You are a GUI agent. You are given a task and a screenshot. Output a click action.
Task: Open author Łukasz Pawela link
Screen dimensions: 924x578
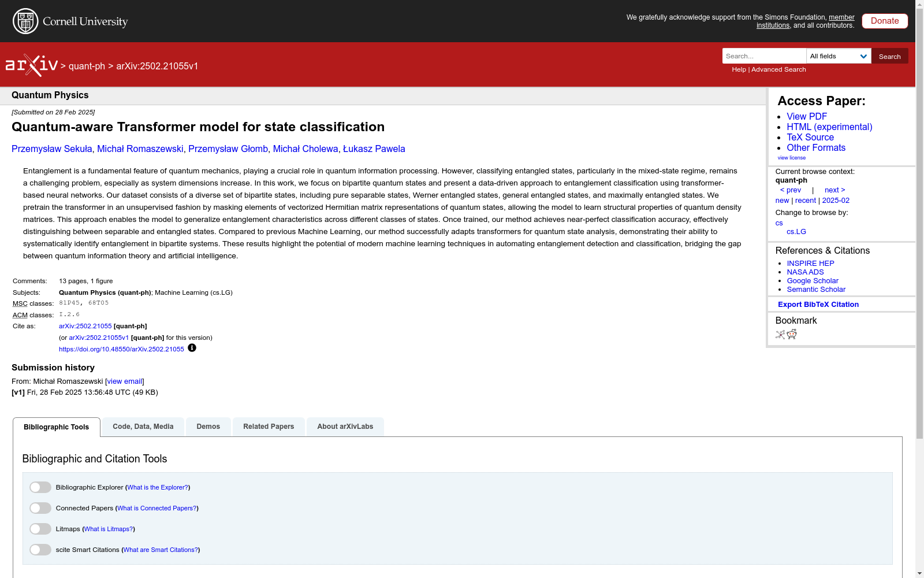pyautogui.click(x=374, y=149)
